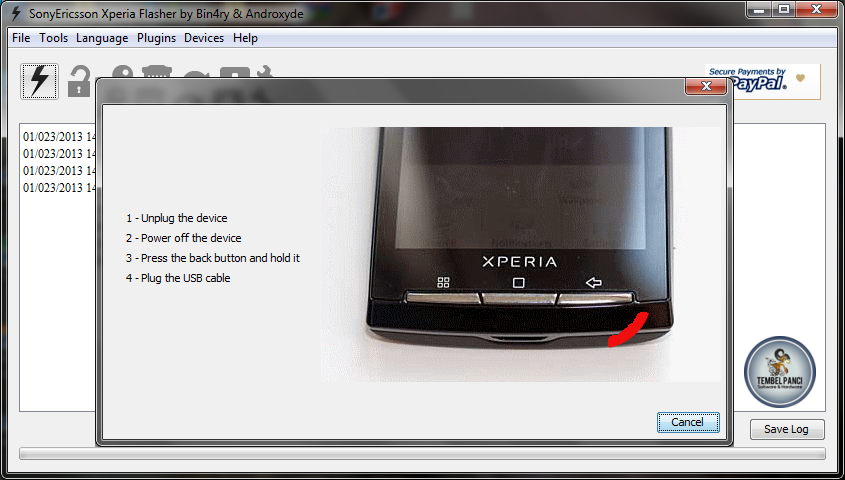The width and height of the screenshot is (845, 480).
Task: Open the Help menu
Action: tap(245, 38)
